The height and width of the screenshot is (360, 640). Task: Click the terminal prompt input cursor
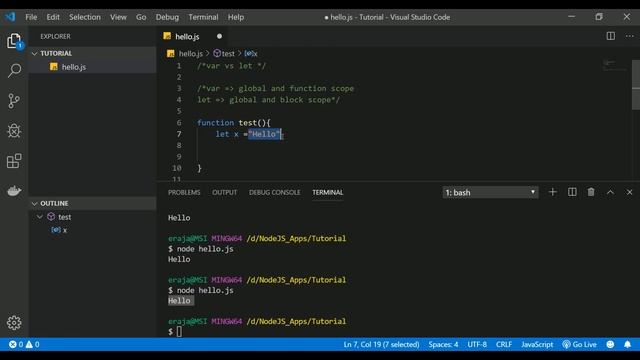click(x=179, y=331)
